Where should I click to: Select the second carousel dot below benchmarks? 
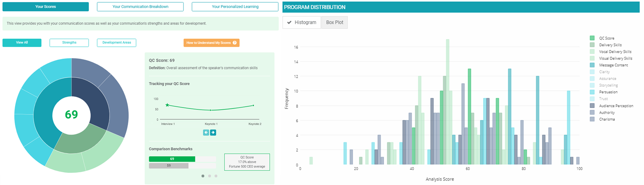210,176
